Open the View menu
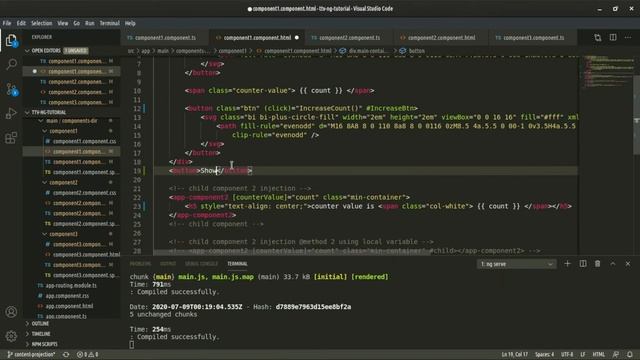Screen dimensions: 640x360 coord(62,23)
